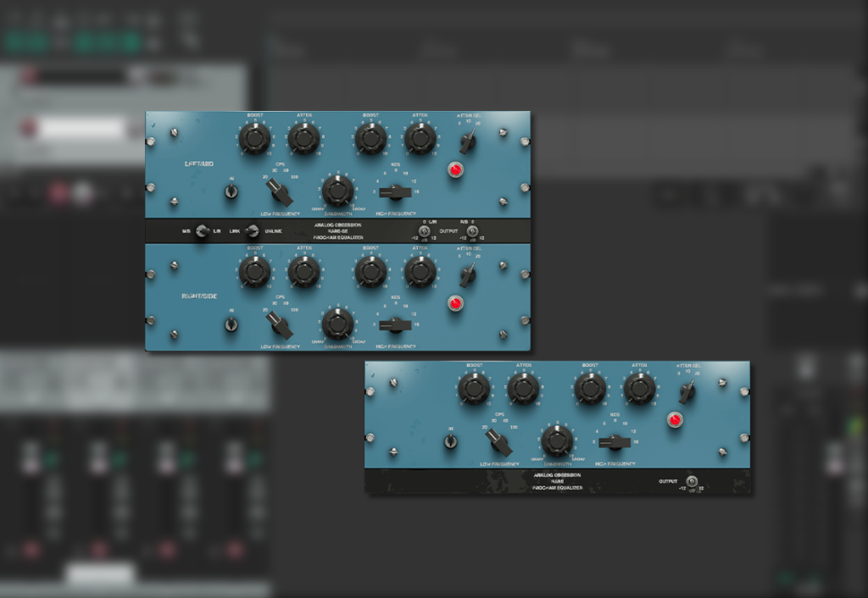This screenshot has width=868, height=598.
Task: Turn the BANDWIDTH knob on the mono RARE
Action: click(557, 440)
